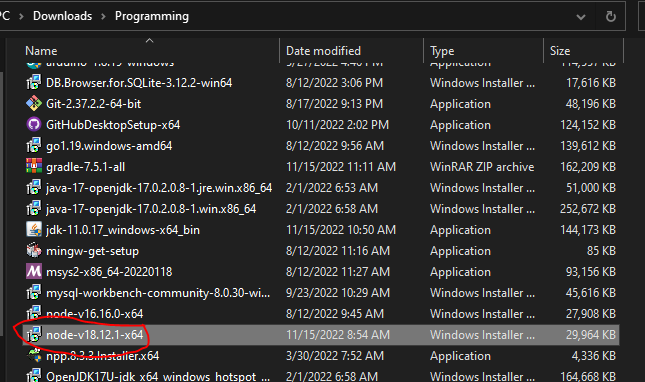The image size is (645, 382).
Task: Click date 9/23/2022 10:29 AM
Action: point(338,292)
